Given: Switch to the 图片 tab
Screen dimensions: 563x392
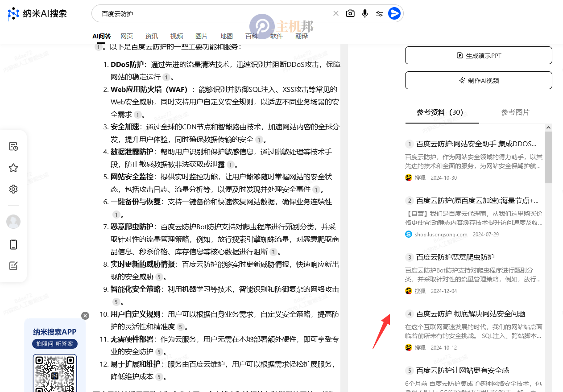Looking at the screenshot, I should [202, 36].
